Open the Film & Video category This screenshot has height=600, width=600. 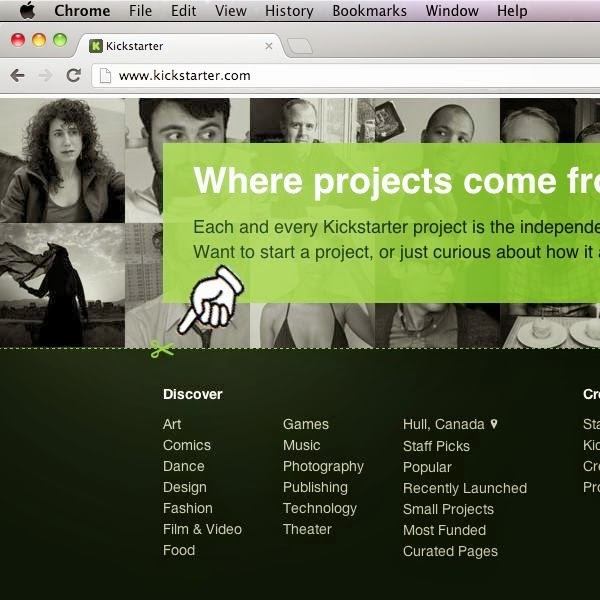click(202, 529)
